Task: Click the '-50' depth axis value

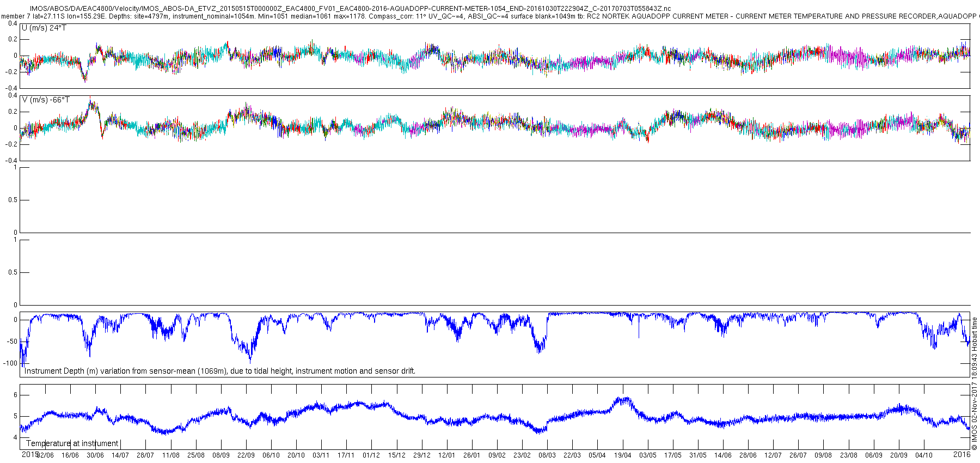Action: coord(12,342)
